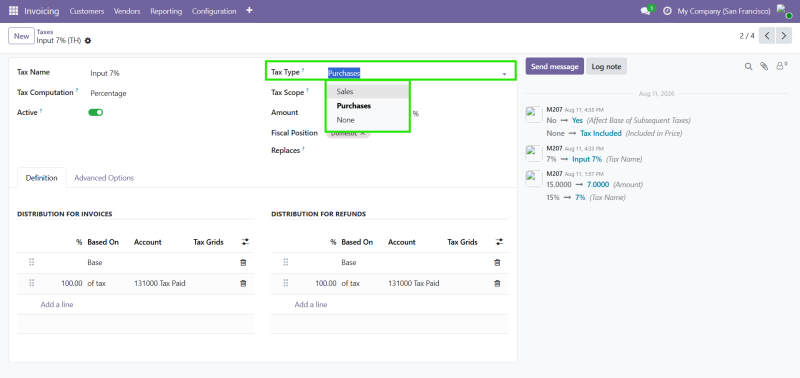
Task: Click Tax Grids header in invoices table
Action: point(208,242)
